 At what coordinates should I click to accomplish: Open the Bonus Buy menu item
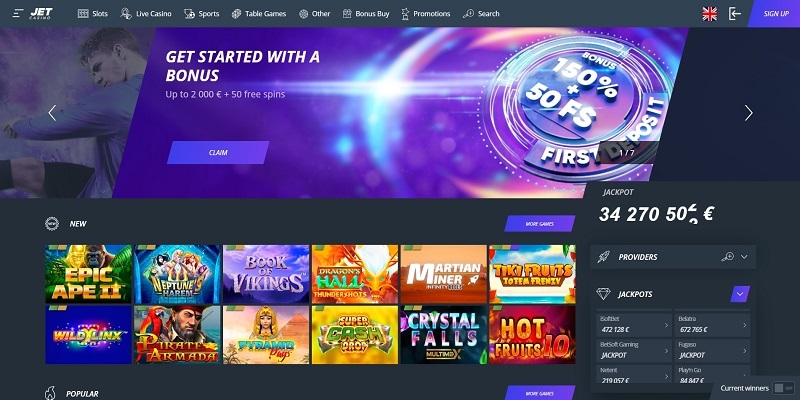pos(366,14)
